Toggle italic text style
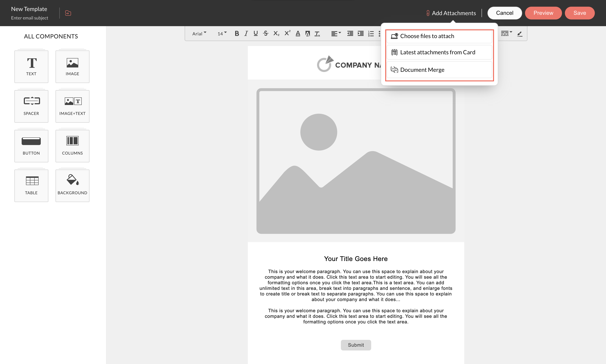Screen dimensions: 606x364 [x=246, y=34]
